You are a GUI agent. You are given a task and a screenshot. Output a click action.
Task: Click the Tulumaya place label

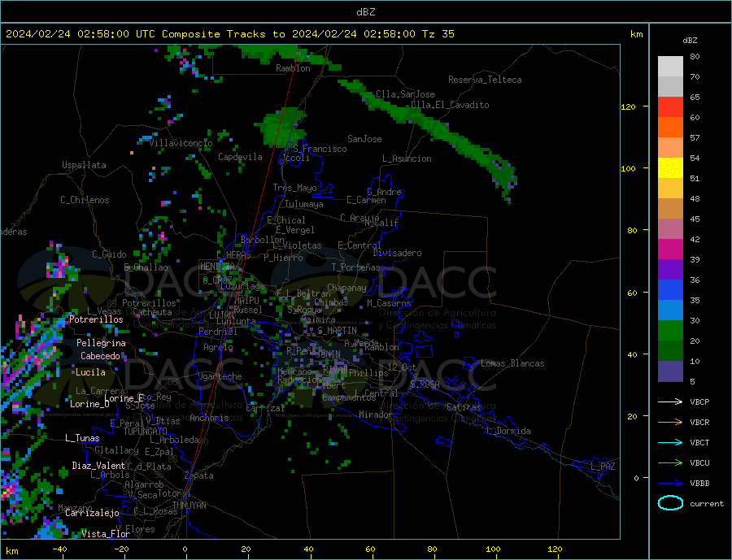point(304,204)
